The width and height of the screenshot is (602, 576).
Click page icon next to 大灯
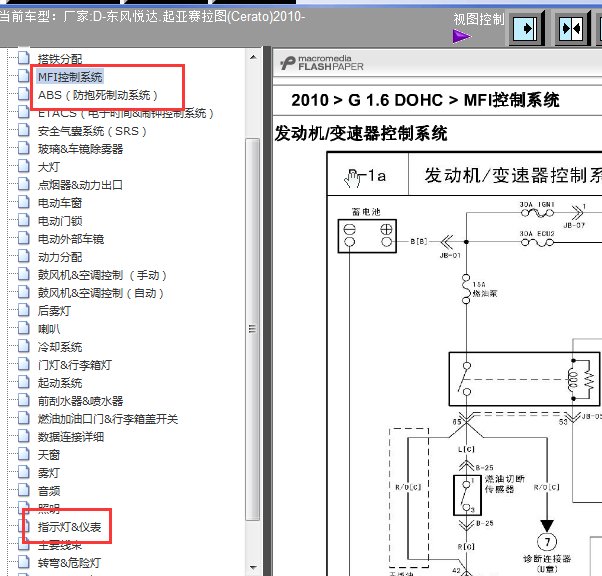pos(24,166)
